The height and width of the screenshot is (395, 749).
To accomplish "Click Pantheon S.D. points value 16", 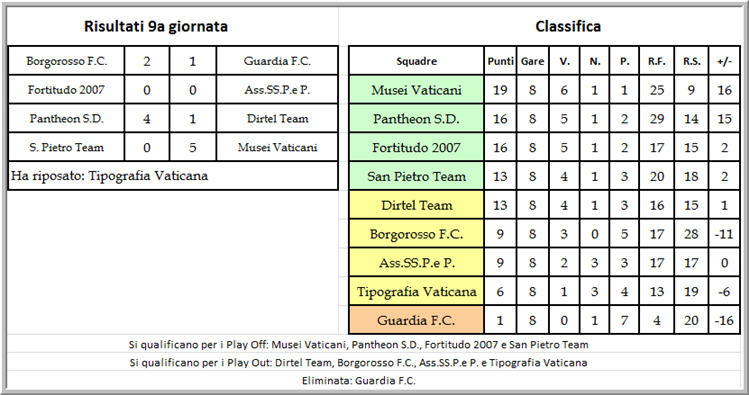I will pos(500,118).
